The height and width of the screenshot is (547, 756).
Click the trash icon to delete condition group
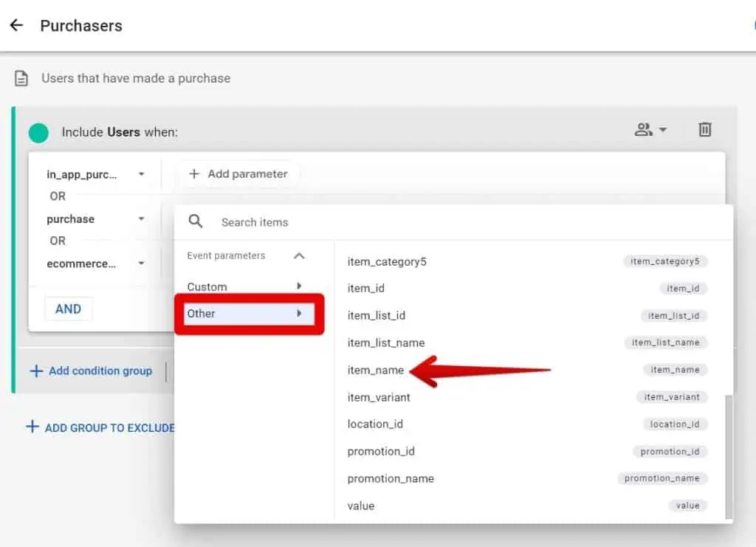[x=704, y=129]
